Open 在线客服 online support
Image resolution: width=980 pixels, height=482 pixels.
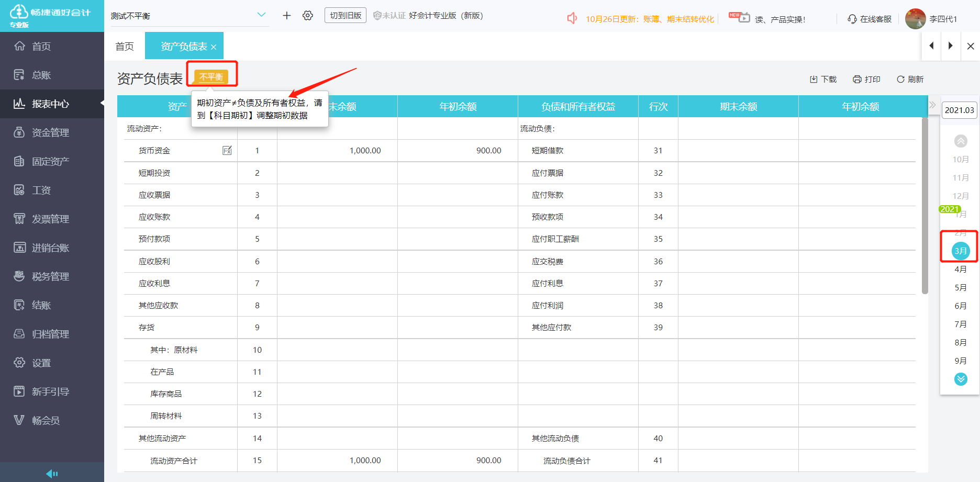[x=870, y=19]
